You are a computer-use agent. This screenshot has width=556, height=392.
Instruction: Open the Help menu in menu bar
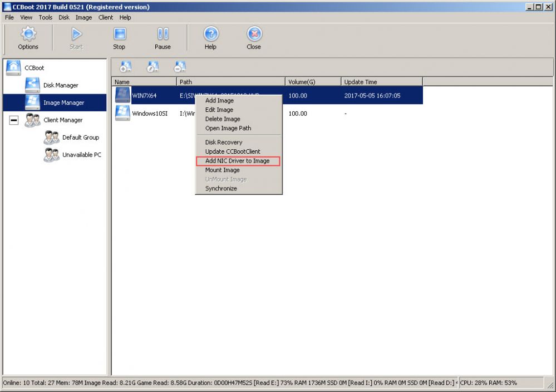tap(125, 17)
